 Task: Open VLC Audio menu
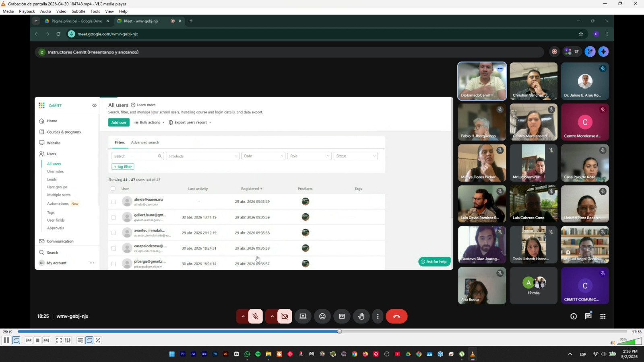click(45, 11)
